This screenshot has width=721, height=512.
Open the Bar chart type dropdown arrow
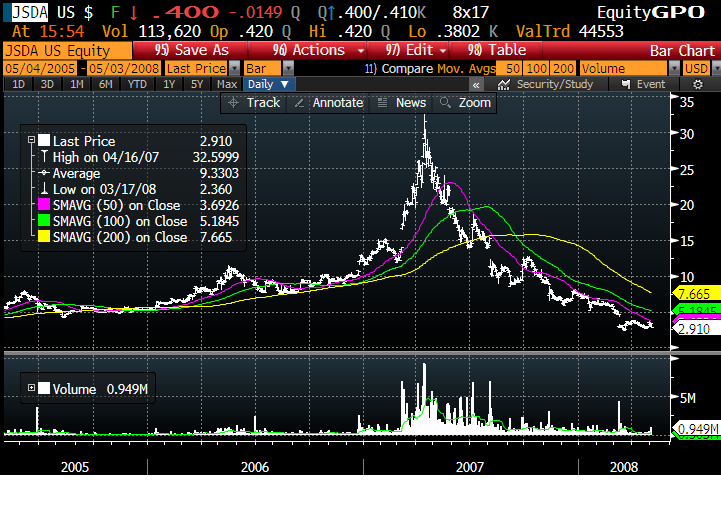click(288, 69)
